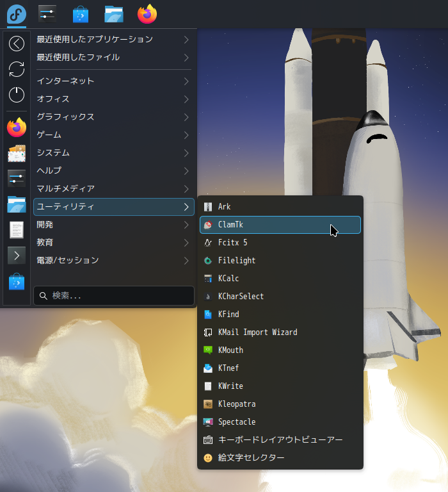Click the back arrow icon in launcher sidebar
Viewport: 448px width, 492px height.
point(17,44)
